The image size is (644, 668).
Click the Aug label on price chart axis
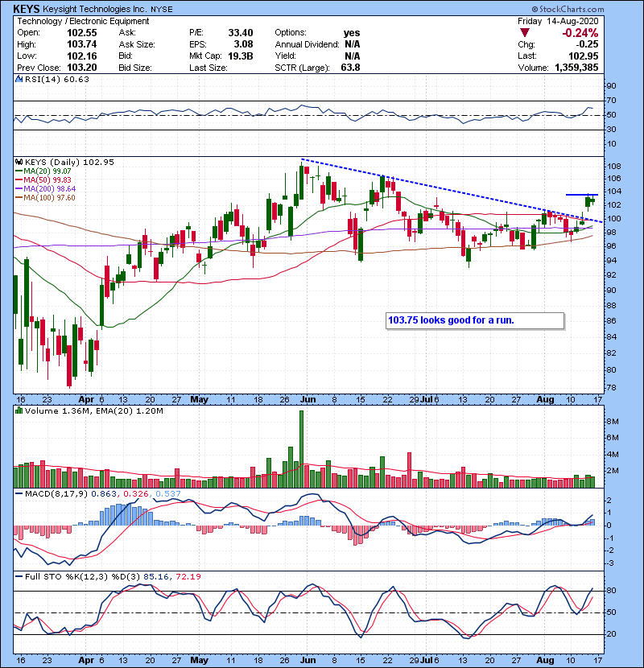tap(545, 400)
